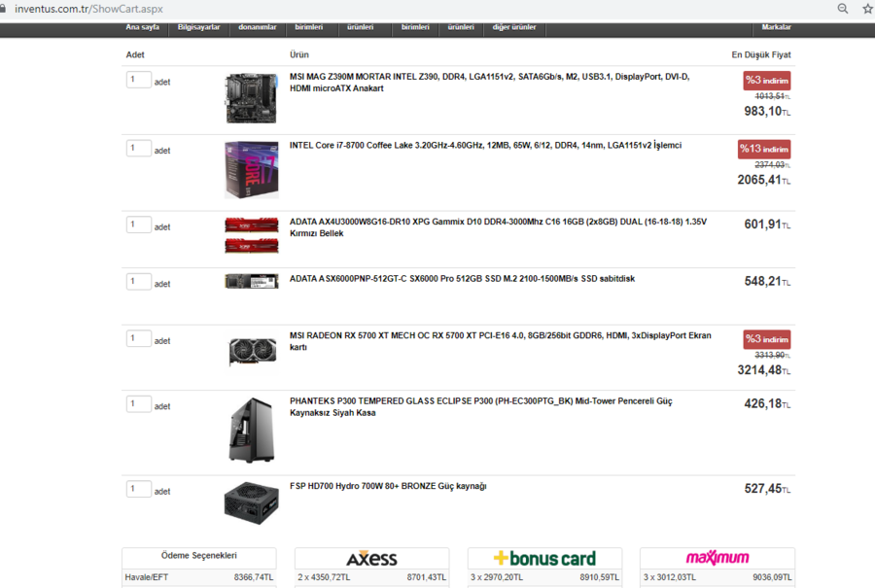
Task: Open MSI RADEON RX 5700 XT MECH link
Action: pyautogui.click(x=500, y=341)
